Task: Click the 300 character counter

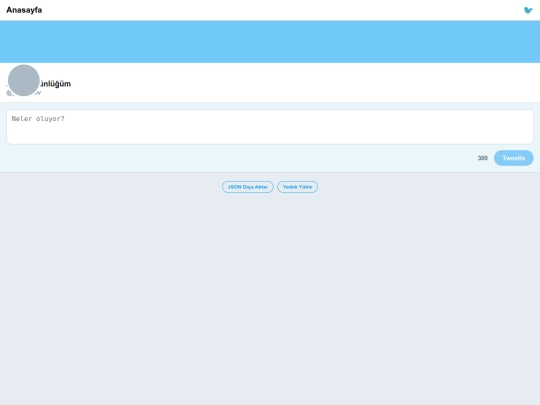Action: [482, 158]
